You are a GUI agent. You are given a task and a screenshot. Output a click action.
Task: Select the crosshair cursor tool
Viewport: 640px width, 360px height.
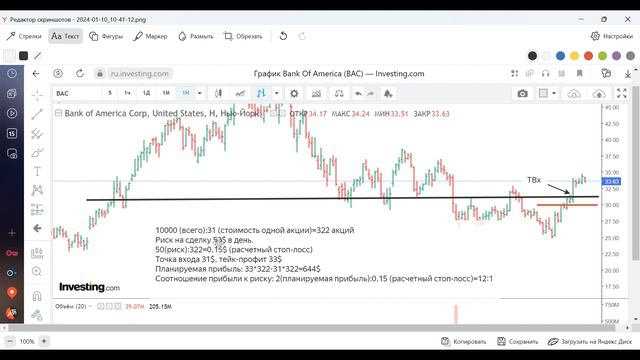point(37,95)
